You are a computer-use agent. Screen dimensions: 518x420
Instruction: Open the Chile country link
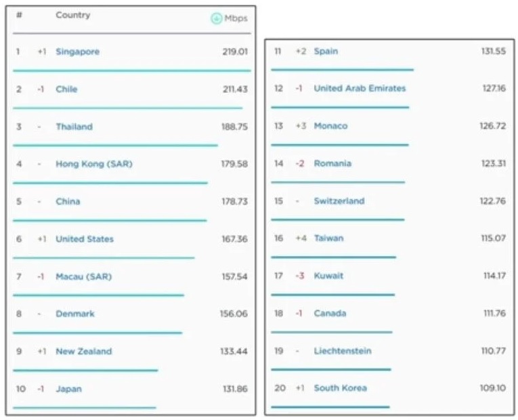(66, 89)
